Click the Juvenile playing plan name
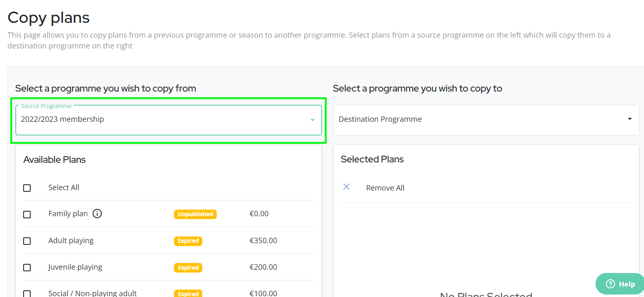 [x=75, y=267]
